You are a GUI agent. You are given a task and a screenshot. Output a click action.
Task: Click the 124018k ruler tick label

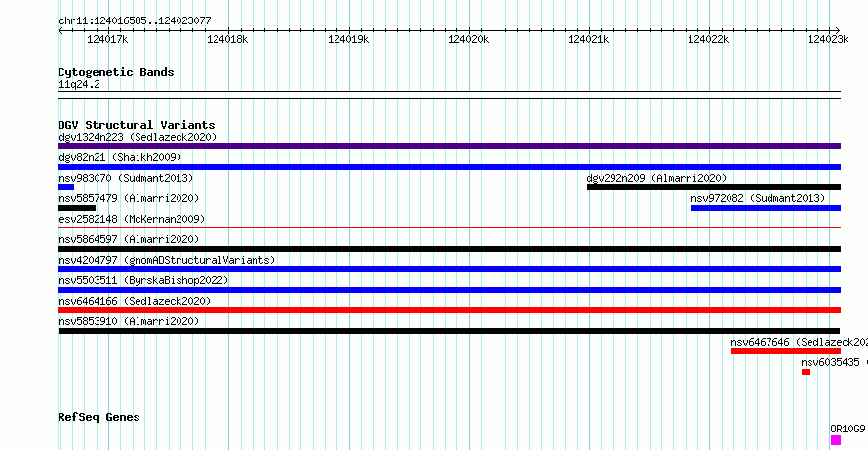point(227,39)
